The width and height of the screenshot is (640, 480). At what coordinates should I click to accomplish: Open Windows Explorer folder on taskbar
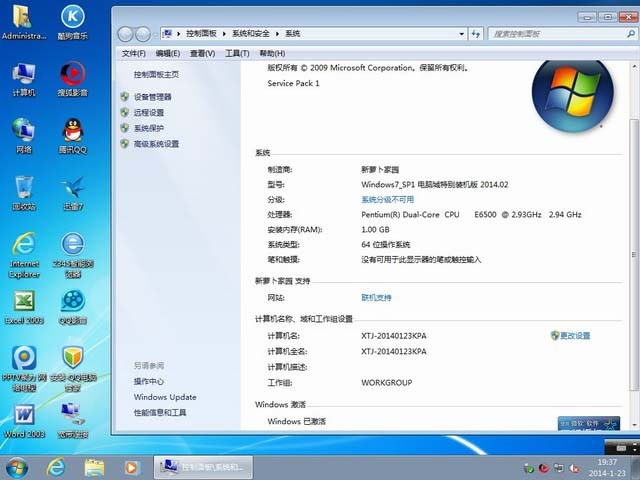coord(94,468)
